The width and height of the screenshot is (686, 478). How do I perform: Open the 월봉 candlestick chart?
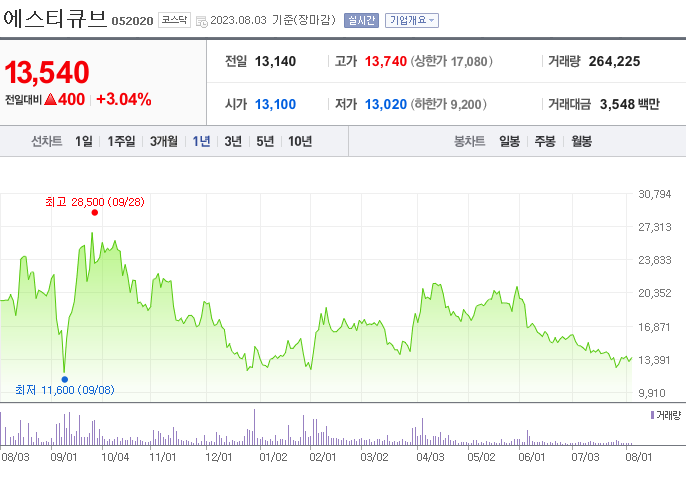click(x=581, y=141)
